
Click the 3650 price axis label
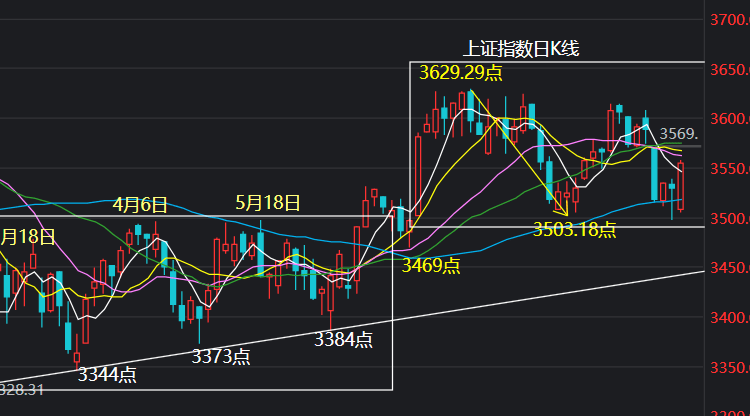click(x=730, y=70)
